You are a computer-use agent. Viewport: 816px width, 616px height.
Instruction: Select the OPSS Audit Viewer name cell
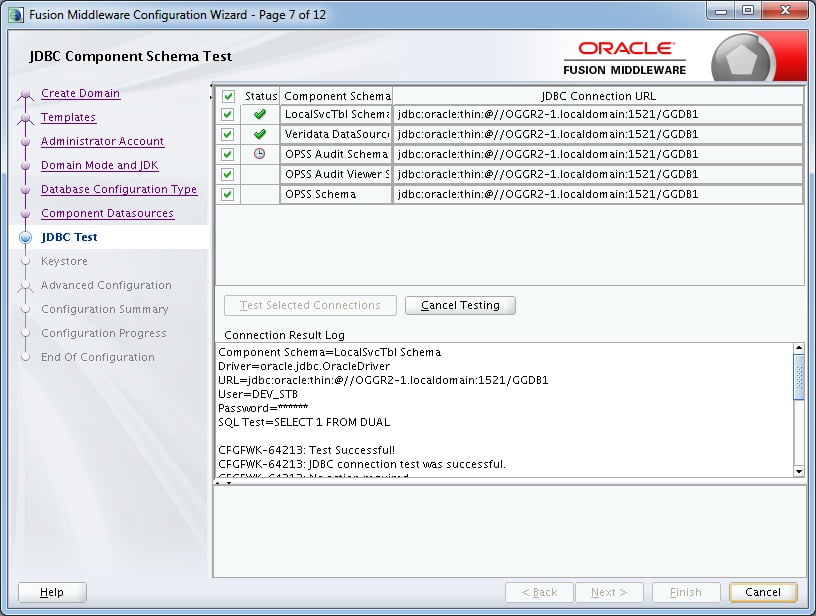pyautogui.click(x=336, y=174)
